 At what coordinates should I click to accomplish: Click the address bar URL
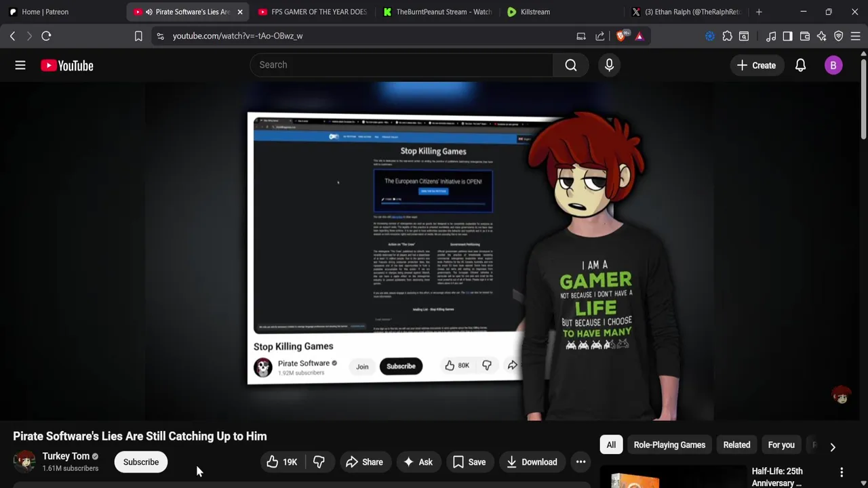pyautogui.click(x=237, y=36)
